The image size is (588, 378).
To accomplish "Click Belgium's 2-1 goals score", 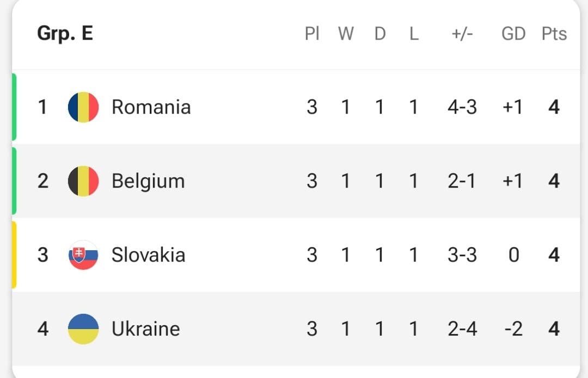I will click(x=462, y=181).
